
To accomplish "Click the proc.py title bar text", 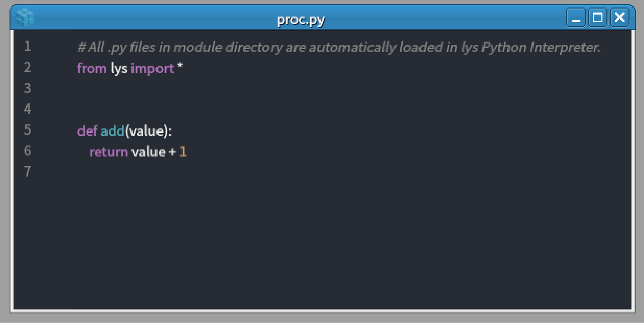I will pyautogui.click(x=301, y=20).
